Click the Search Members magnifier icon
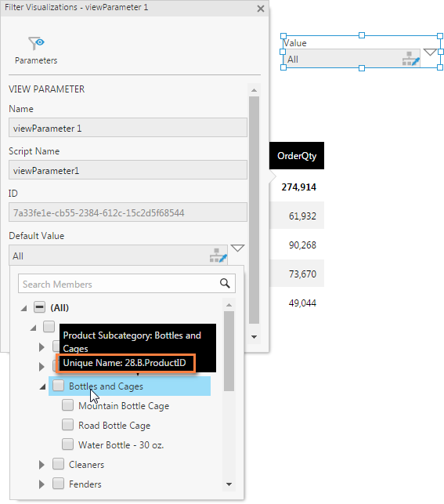Viewport: 444px width, 504px height. [225, 283]
